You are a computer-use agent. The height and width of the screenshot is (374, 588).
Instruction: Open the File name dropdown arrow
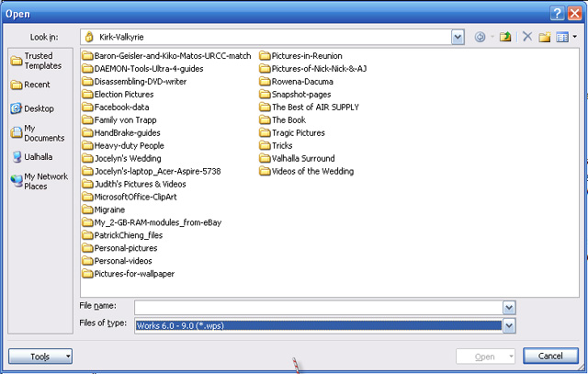[508, 307]
